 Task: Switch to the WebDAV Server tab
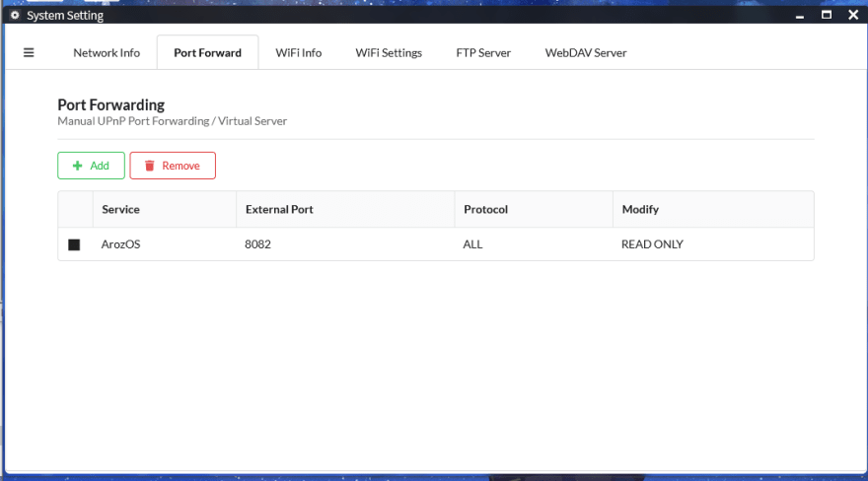[586, 52]
